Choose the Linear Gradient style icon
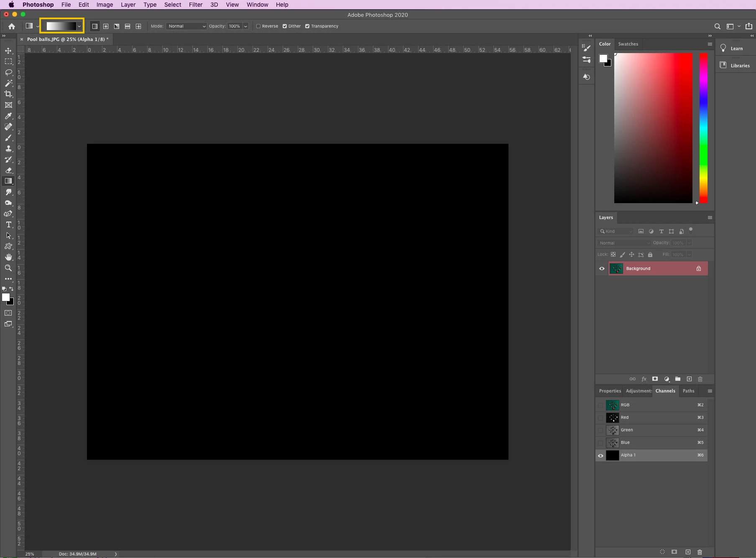 (x=95, y=26)
